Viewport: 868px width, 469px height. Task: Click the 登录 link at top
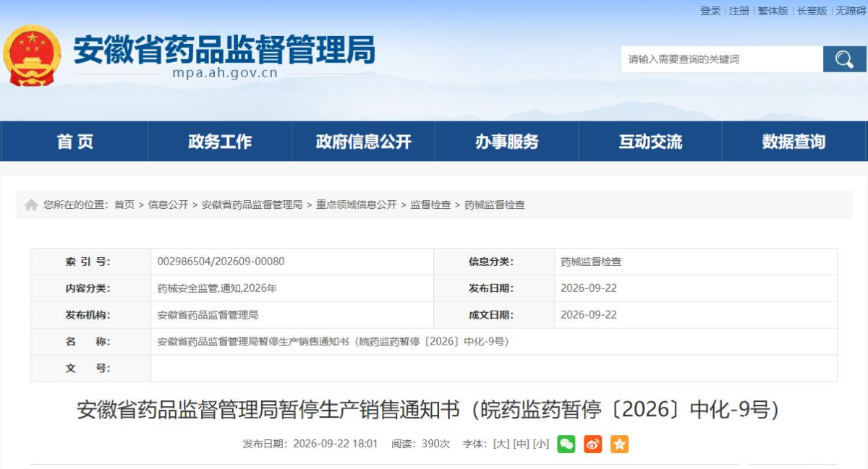[x=710, y=11]
